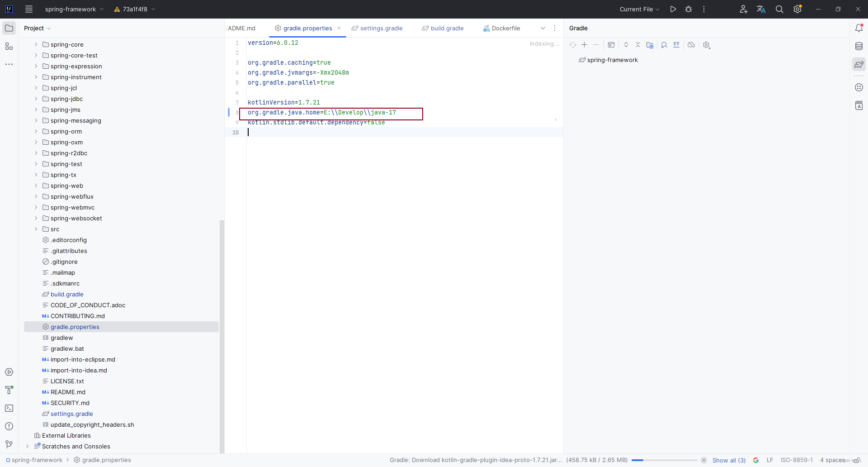Open Gradle tool window elephant icon
This screenshot has height=467, width=868.
(859, 64)
